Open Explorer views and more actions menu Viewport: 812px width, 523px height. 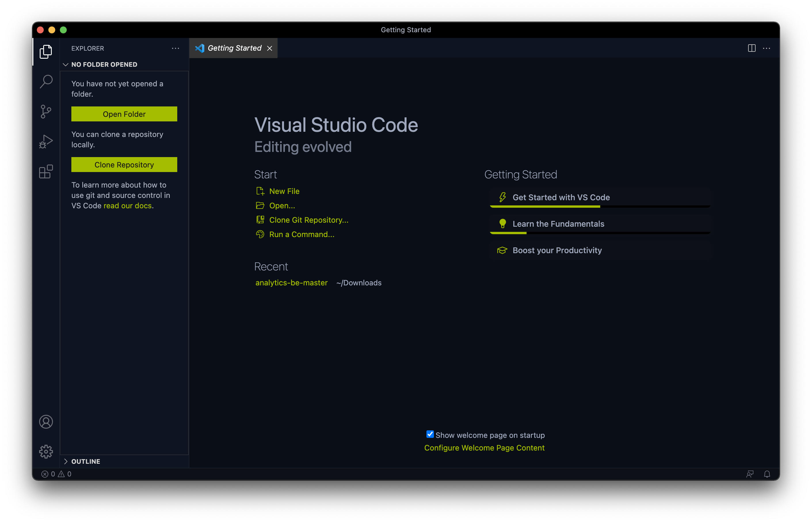coord(175,48)
